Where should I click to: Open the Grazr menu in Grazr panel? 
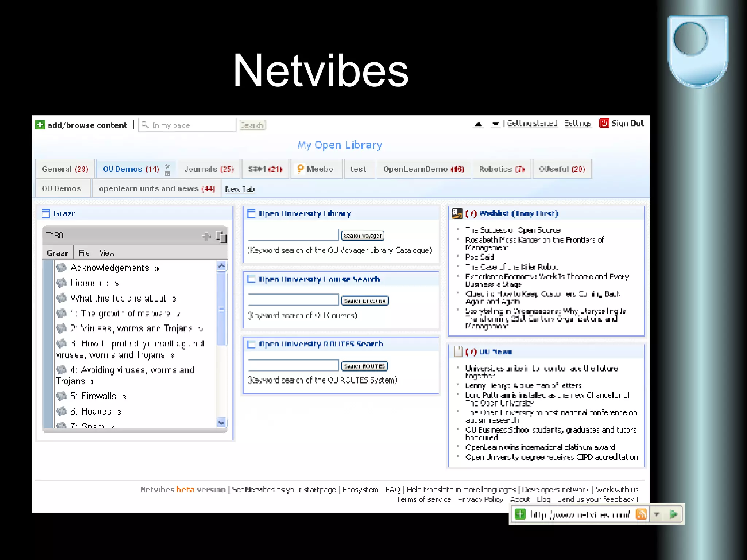(x=57, y=253)
